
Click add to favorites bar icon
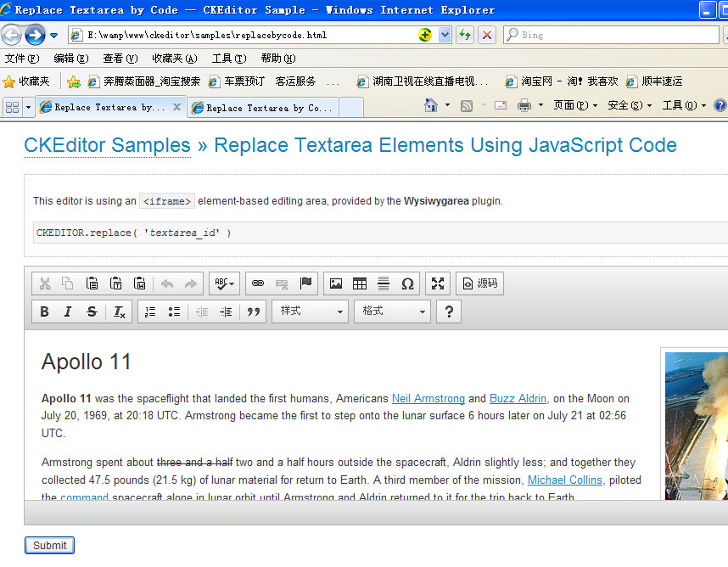tap(73, 82)
